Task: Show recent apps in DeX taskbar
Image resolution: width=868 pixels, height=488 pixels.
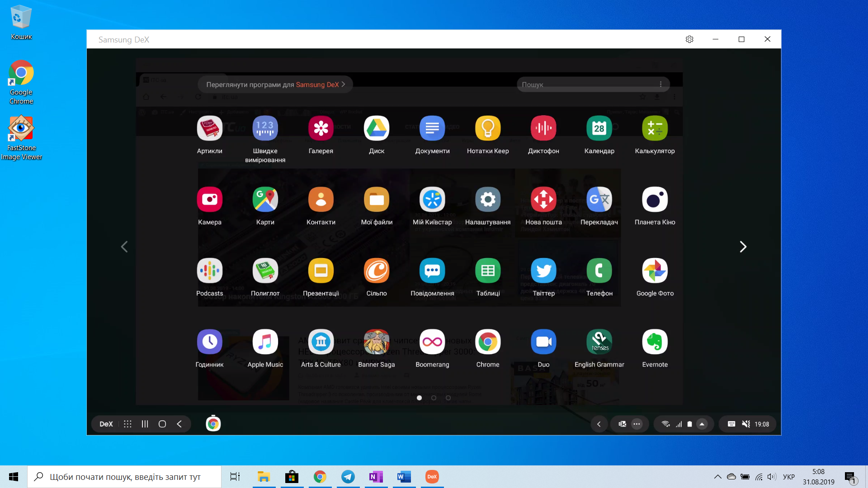Action: [x=145, y=424]
